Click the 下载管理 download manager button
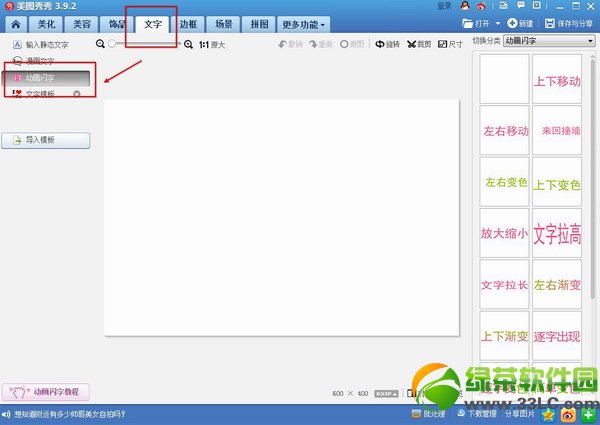 477,414
